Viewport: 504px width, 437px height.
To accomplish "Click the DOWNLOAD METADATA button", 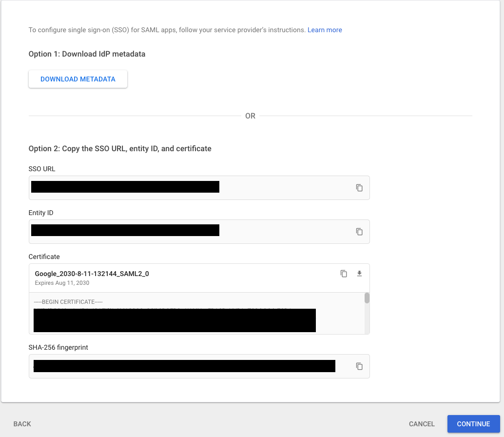I will click(78, 79).
